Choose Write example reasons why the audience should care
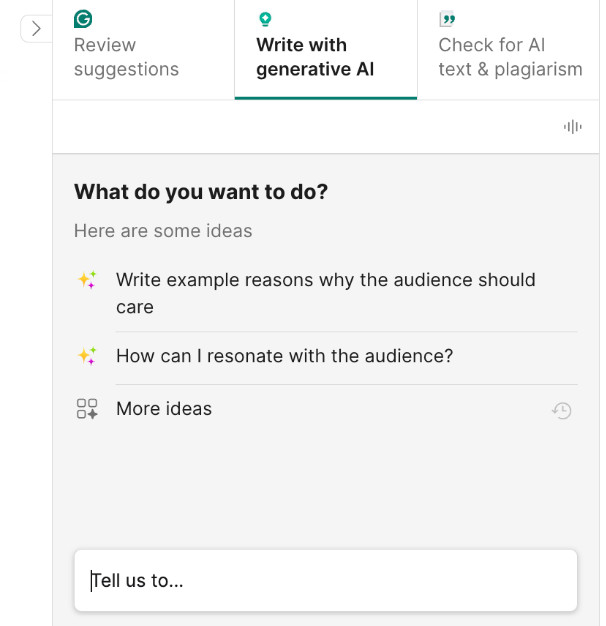606x626 pixels. point(326,293)
